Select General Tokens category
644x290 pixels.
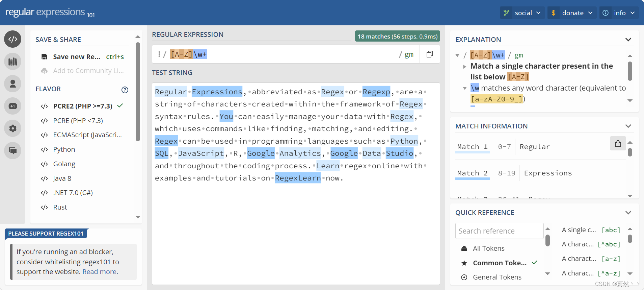click(x=497, y=277)
